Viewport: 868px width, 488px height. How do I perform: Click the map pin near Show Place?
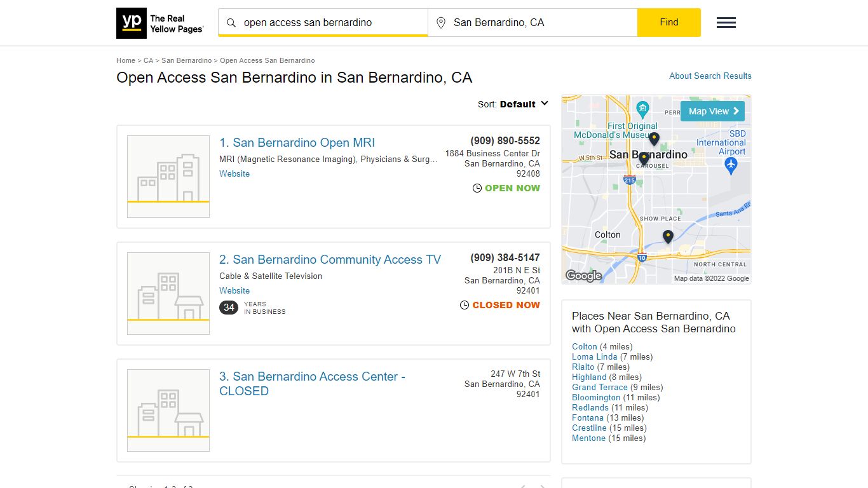tap(668, 237)
